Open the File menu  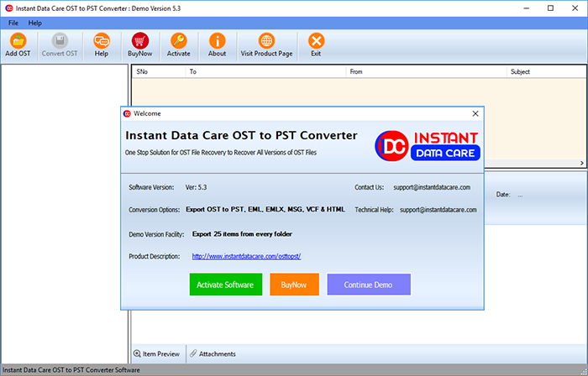(x=13, y=23)
